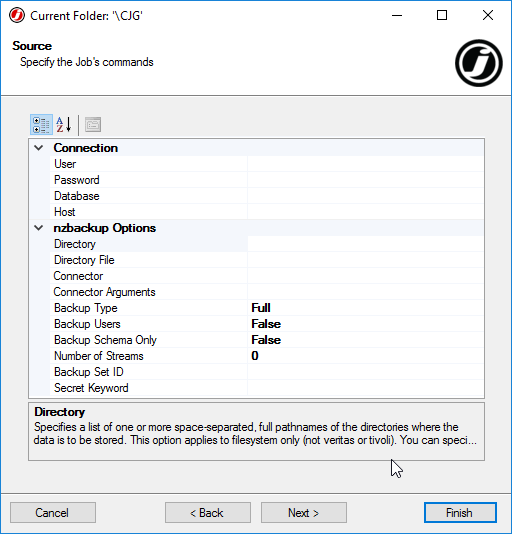Click the JAMS logo in the title bar
Image resolution: width=512 pixels, height=534 pixels.
(17, 16)
